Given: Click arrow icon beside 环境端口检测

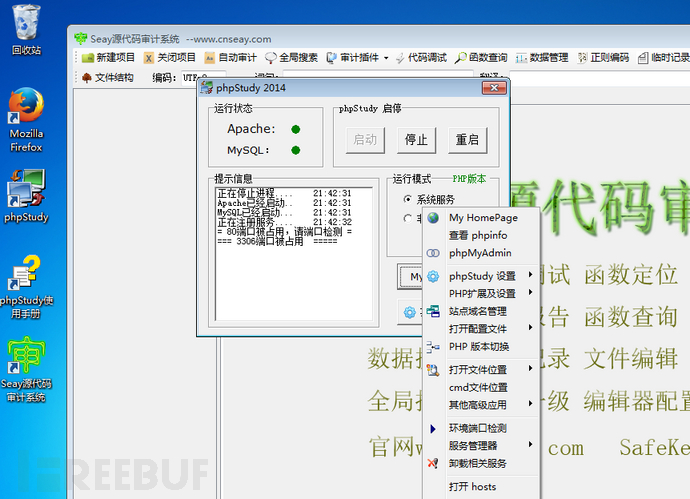Looking at the screenshot, I should [433, 428].
